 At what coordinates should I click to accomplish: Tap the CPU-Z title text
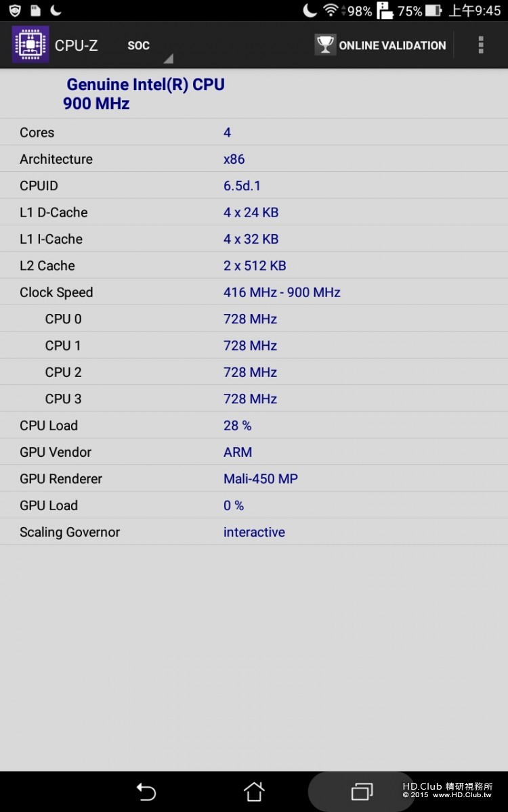(77, 45)
